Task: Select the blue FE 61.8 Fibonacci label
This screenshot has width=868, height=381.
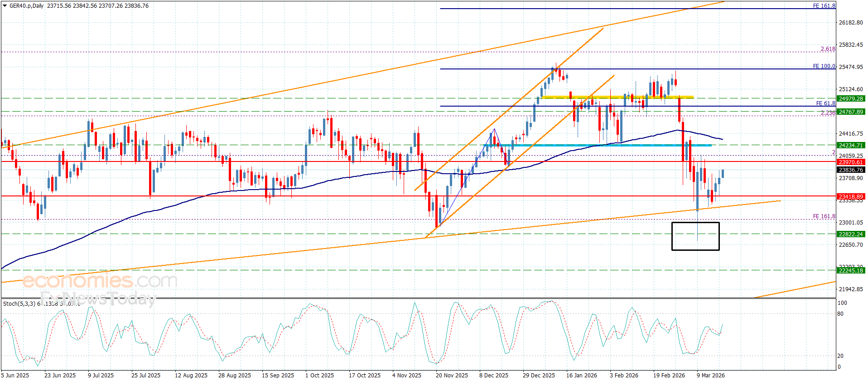Action: tap(825, 103)
